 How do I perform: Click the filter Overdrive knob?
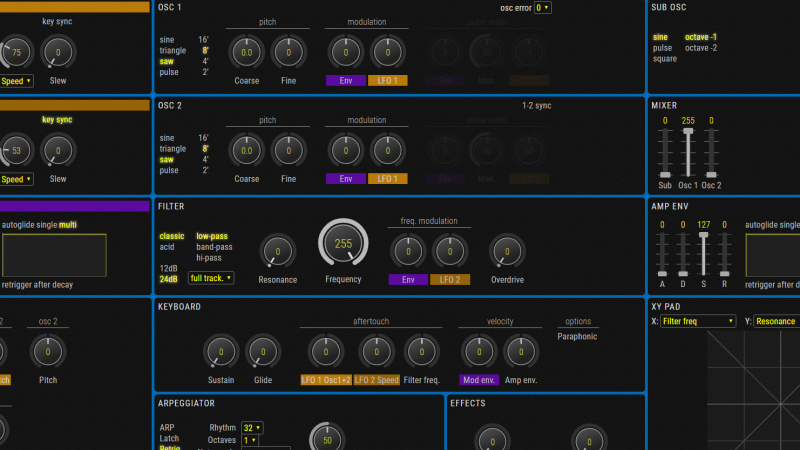coord(507,252)
